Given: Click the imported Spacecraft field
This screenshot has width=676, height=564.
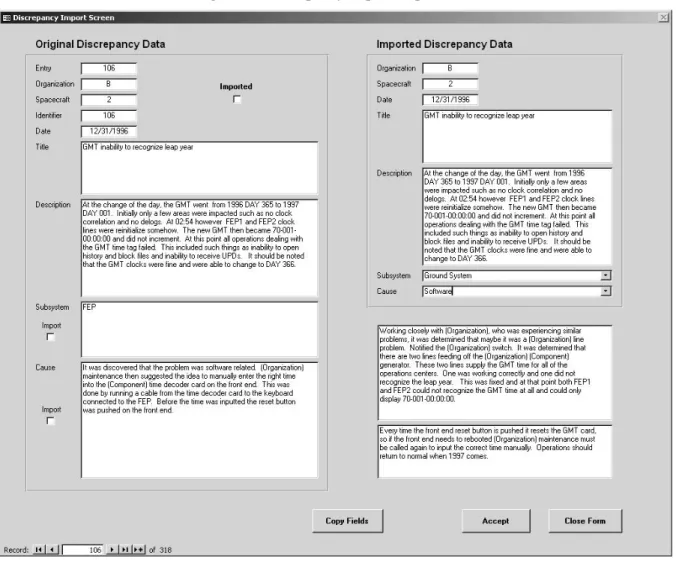Looking at the screenshot, I should click(450, 84).
